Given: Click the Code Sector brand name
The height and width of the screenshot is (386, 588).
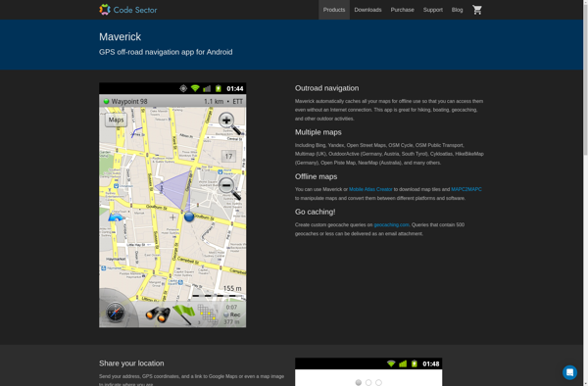Looking at the screenshot, I should 135,10.
